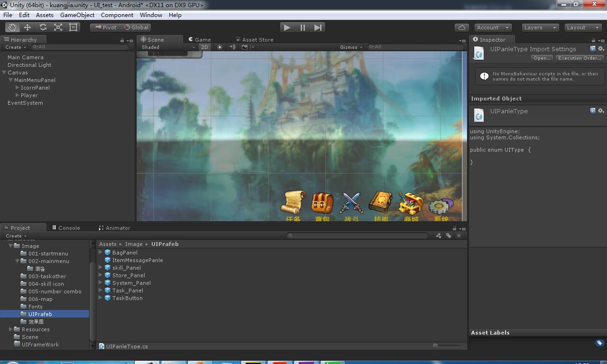Select the Rect Transform tool
The height and width of the screenshot is (364, 607).
[73, 27]
